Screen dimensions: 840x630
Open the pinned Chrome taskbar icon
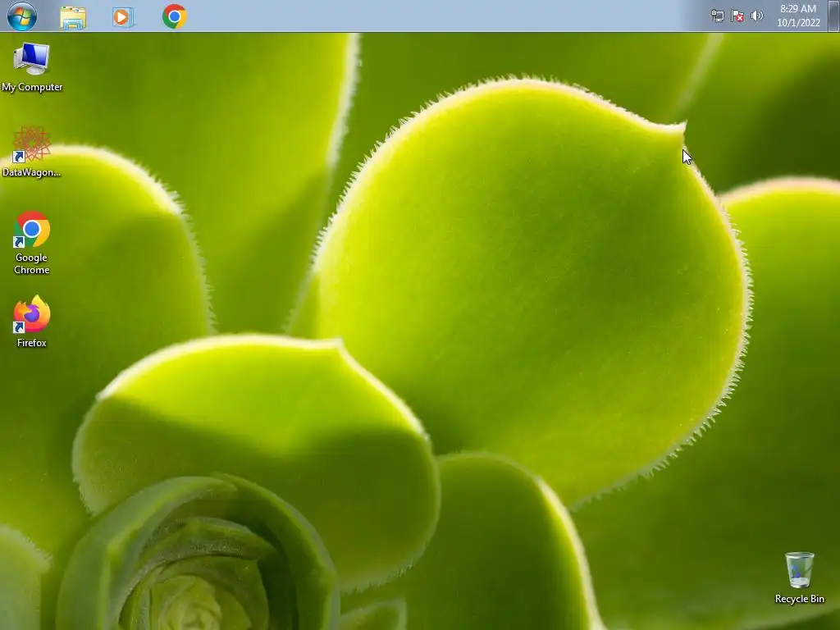174,16
